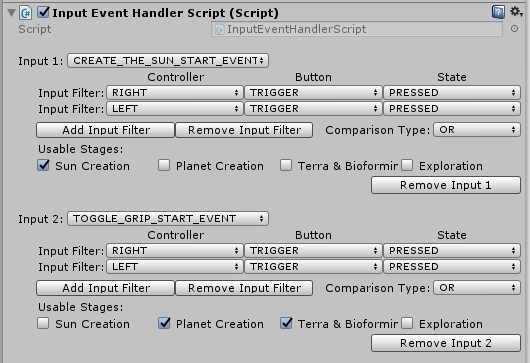Screen dimensions: 530x363
Task: Open Input 2 second filter PRESSED dropdown
Action: point(452,267)
